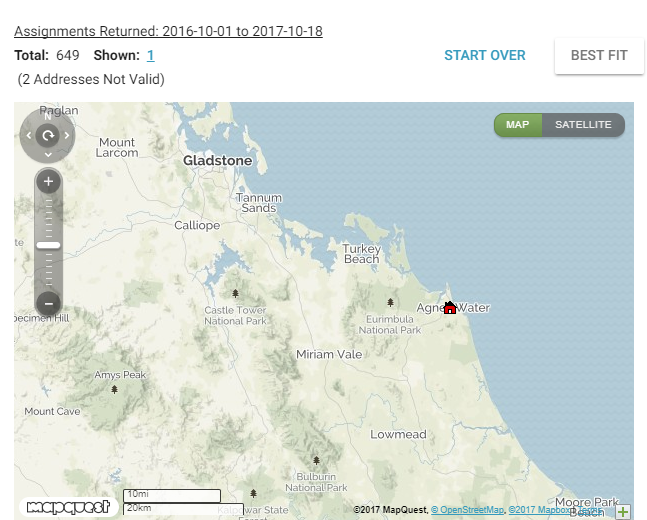Click the Calliope map label
647x520 pixels.
pyautogui.click(x=197, y=225)
